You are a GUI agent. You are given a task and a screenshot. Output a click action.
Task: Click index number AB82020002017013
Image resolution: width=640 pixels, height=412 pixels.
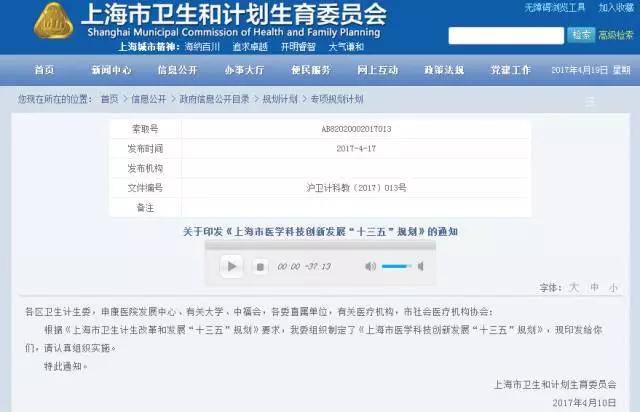[356, 129]
